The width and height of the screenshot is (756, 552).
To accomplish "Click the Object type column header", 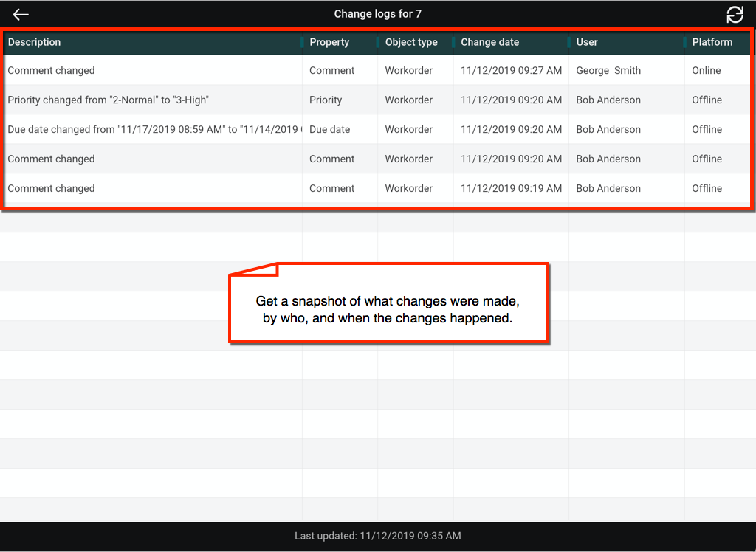I will 411,42.
